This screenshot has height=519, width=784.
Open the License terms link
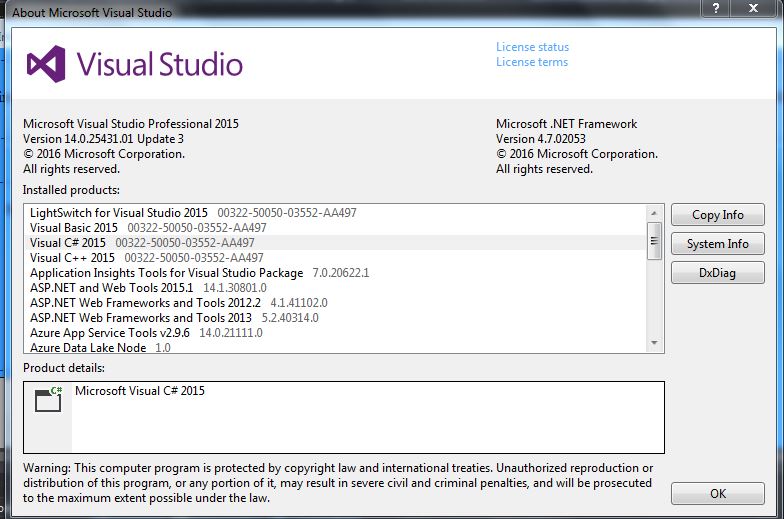pos(532,62)
